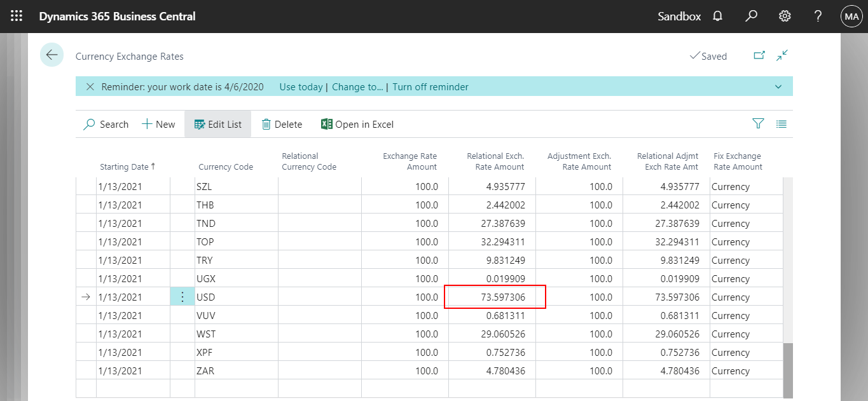Click Turn off reminder
This screenshot has height=401, width=868.
click(431, 86)
